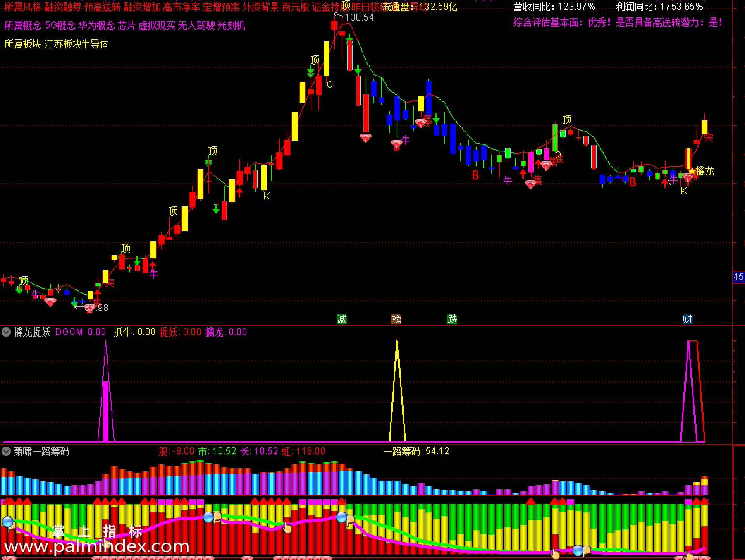Click the third blue ball on magenta line
This screenshot has height=560, width=745.
342,517
